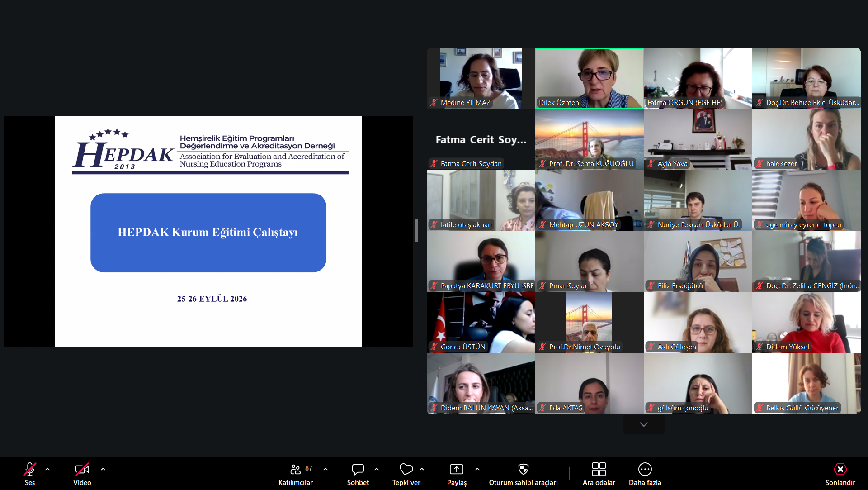Show more participants with gallery down chevron
Viewport: 868px width, 490px height.
pyautogui.click(x=644, y=424)
